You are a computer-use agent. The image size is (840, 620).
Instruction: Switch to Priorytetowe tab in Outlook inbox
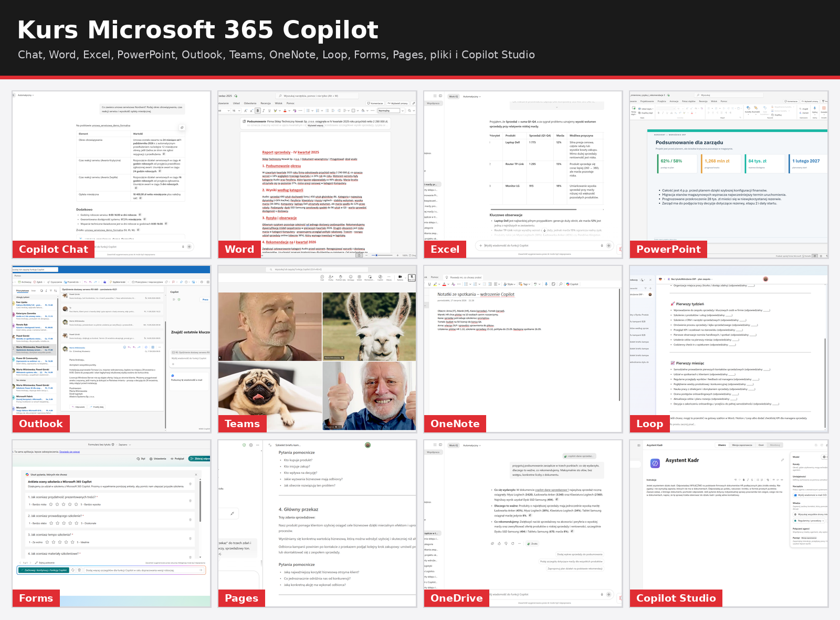coord(23,291)
